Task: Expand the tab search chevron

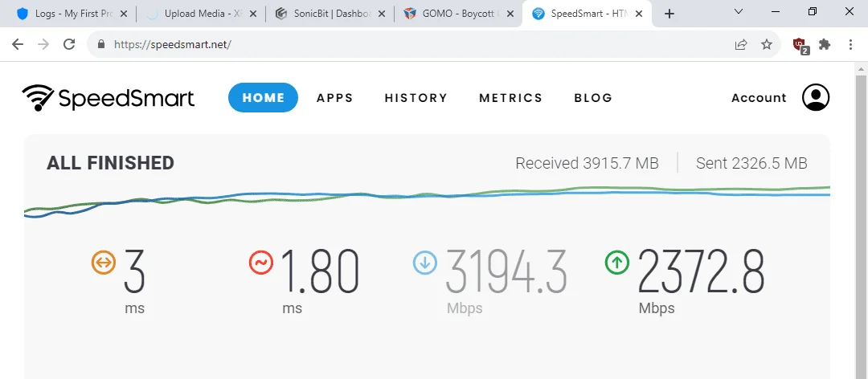Action: pos(739,11)
